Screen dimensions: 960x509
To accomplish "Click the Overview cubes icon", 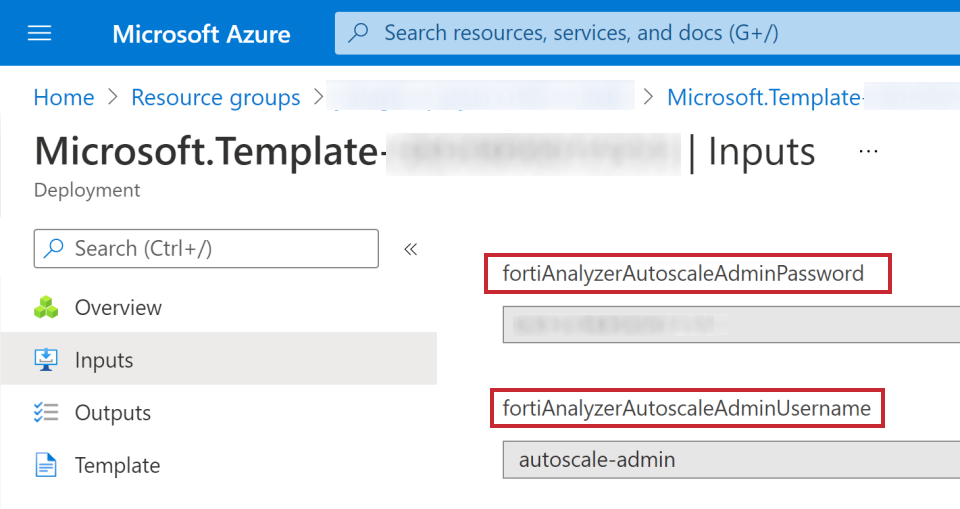I will pos(46,308).
